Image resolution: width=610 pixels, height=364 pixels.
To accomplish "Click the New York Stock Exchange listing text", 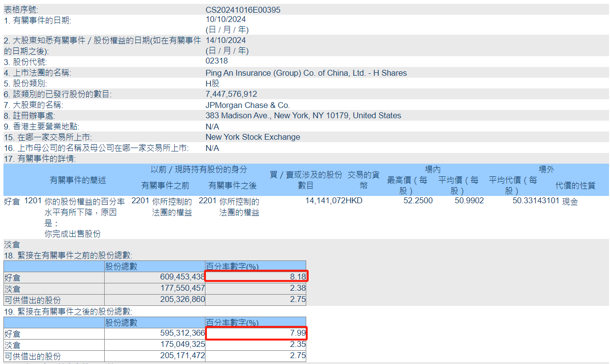I will click(252, 137).
